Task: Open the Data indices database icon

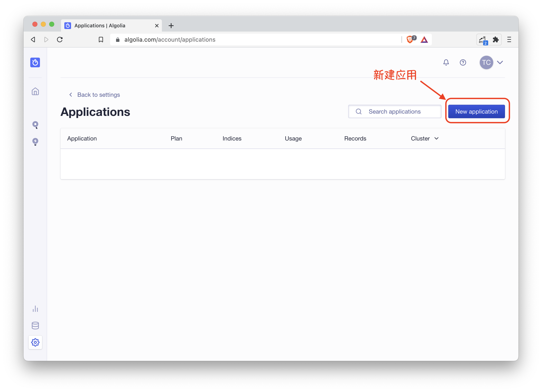Action: pyautogui.click(x=35, y=325)
